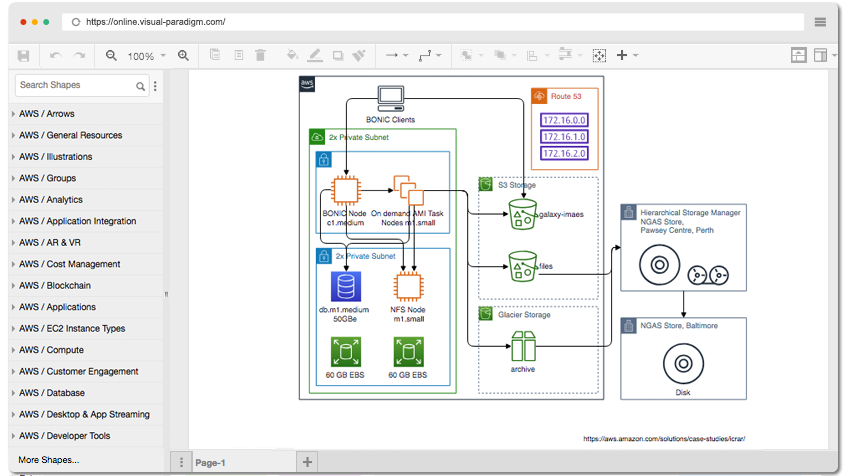Click the zoom out magnifier
The width and height of the screenshot is (848, 476).
[111, 56]
